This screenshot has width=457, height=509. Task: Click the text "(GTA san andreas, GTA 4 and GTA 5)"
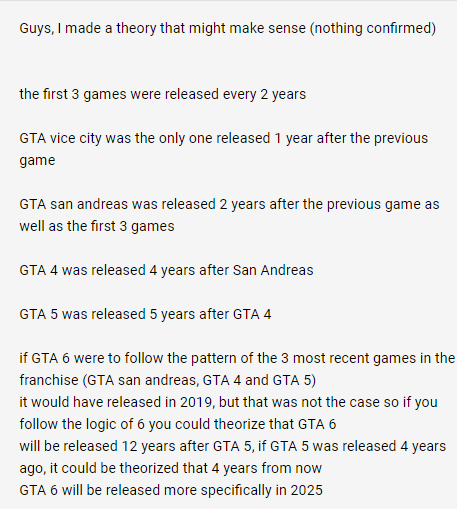(x=199, y=380)
